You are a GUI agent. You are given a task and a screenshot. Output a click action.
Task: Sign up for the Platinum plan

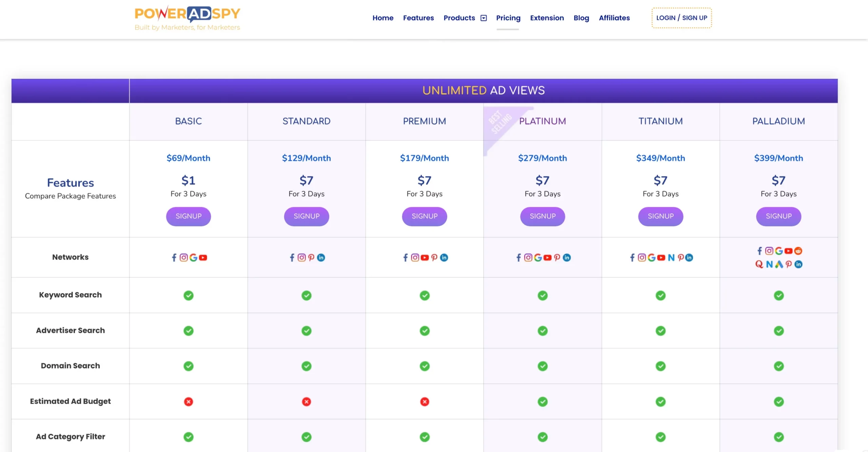[x=542, y=216]
